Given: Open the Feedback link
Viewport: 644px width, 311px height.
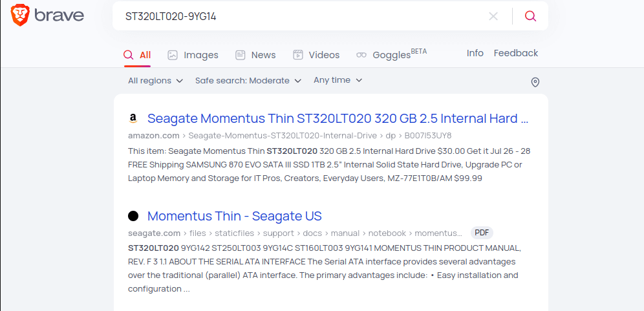Looking at the screenshot, I should (515, 53).
